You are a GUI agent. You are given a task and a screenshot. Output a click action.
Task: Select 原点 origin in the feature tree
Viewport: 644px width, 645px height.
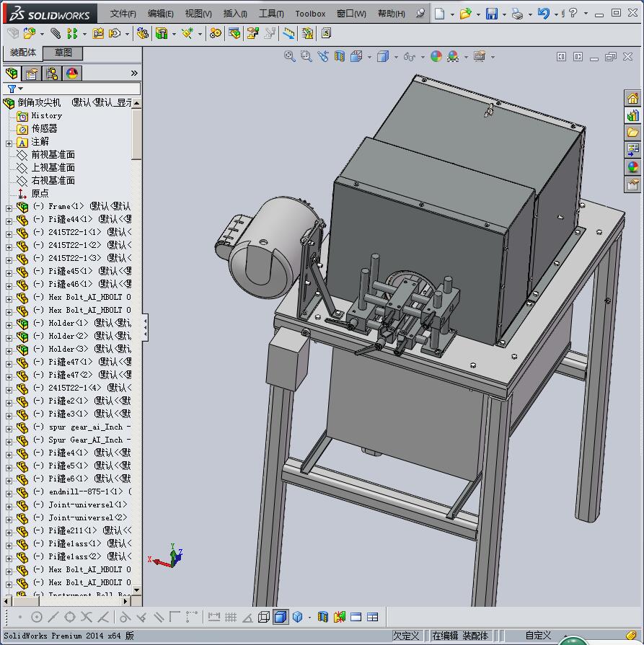(x=40, y=193)
